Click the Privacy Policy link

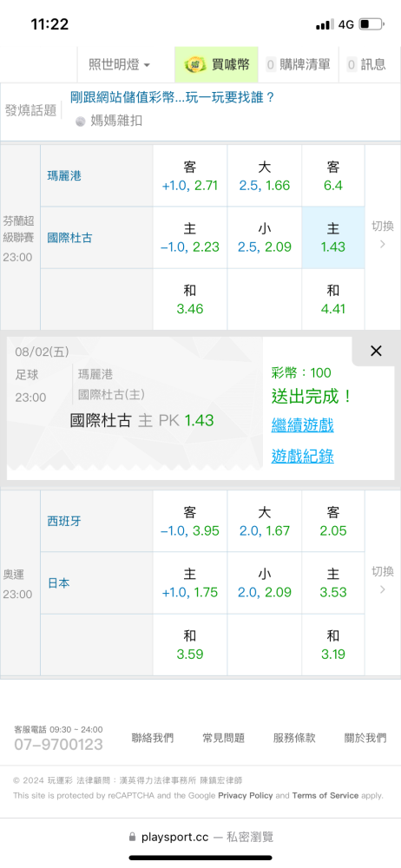246,795
